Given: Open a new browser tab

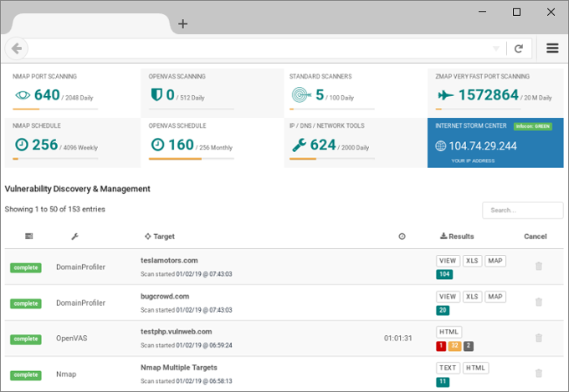Looking at the screenshot, I should (183, 24).
